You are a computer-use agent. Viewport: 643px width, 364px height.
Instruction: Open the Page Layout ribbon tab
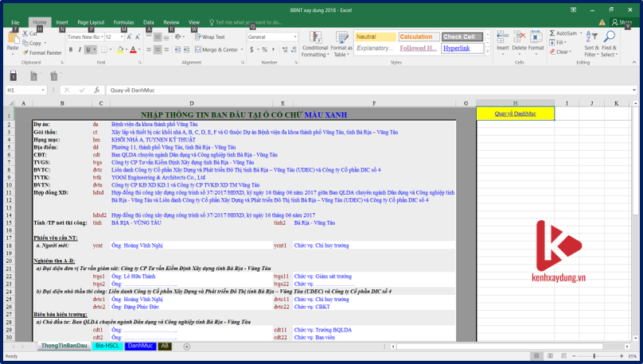[x=91, y=22]
